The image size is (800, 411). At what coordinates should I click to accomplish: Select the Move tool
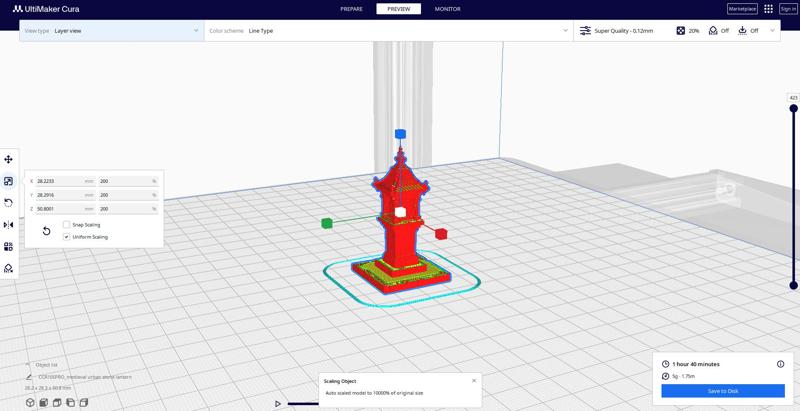(9, 160)
